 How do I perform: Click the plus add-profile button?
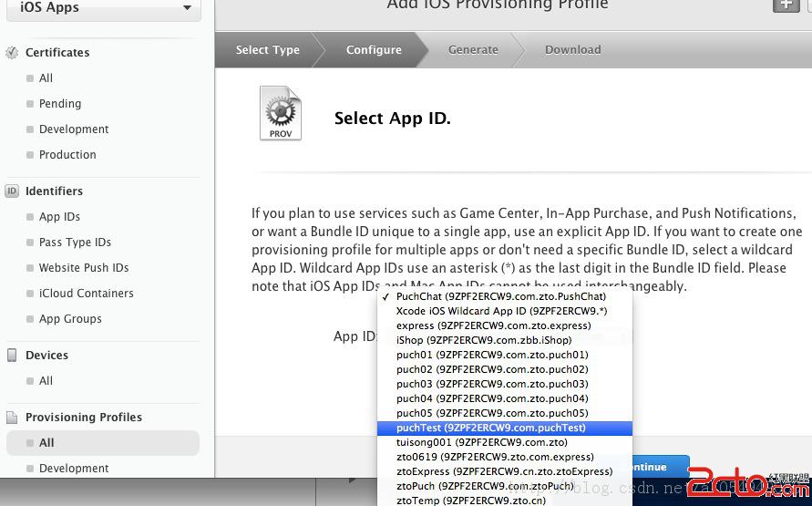[786, 5]
